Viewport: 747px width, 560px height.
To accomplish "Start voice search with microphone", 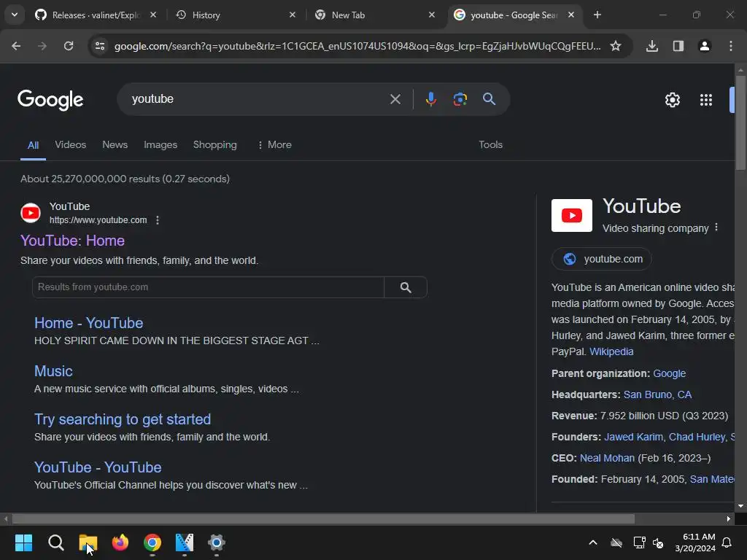I will point(430,99).
